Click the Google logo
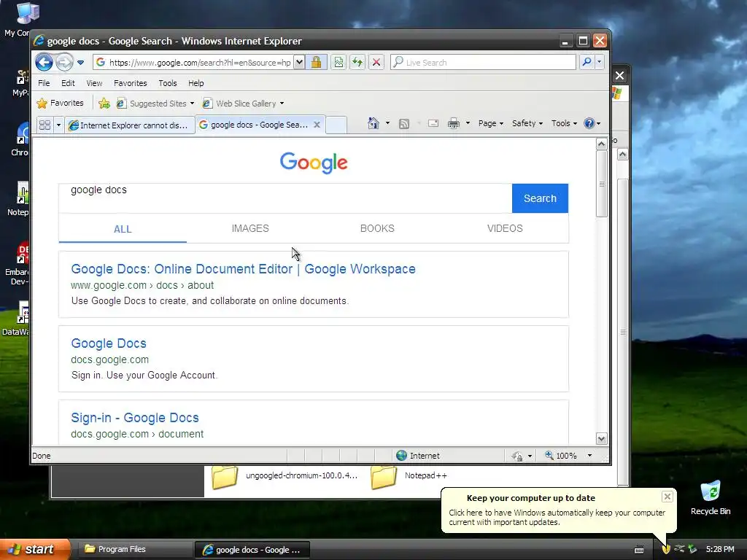This screenshot has width=747, height=560. tap(314, 163)
